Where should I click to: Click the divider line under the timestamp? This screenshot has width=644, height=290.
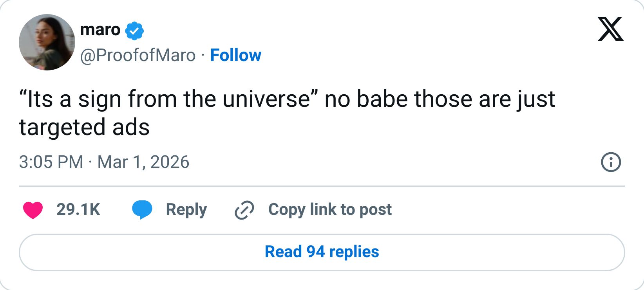pos(322,186)
